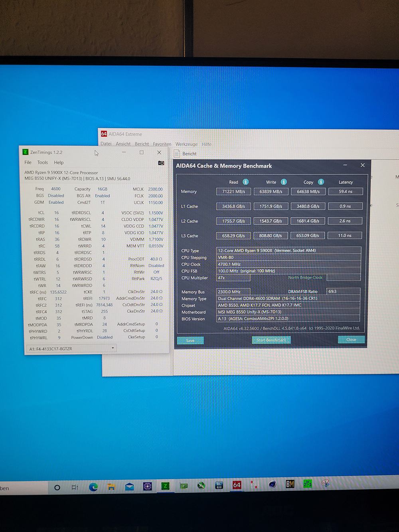Click the L3 Cache write value 808.80 GB/s

click(271, 235)
